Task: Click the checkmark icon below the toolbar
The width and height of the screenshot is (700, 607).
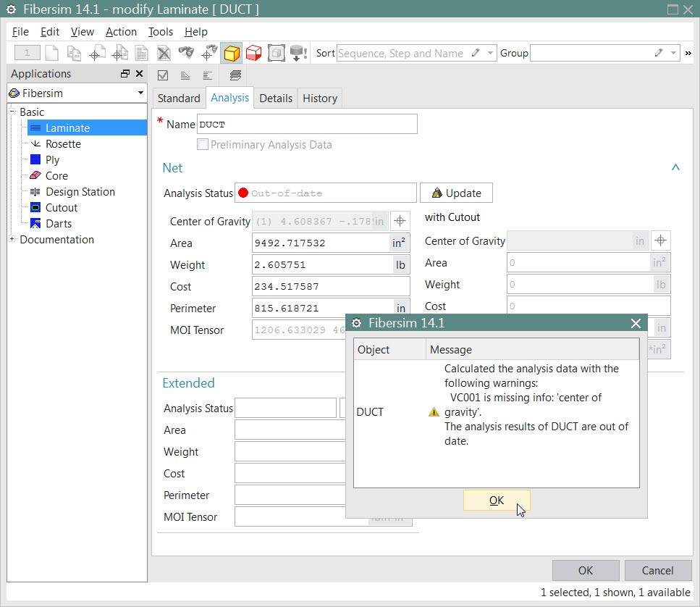Action: [162, 75]
